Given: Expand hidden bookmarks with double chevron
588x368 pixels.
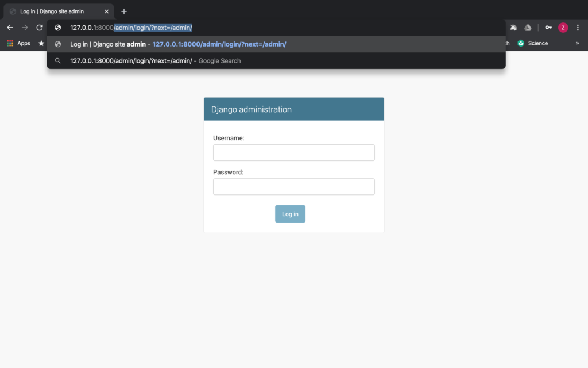Looking at the screenshot, I should 577,43.
